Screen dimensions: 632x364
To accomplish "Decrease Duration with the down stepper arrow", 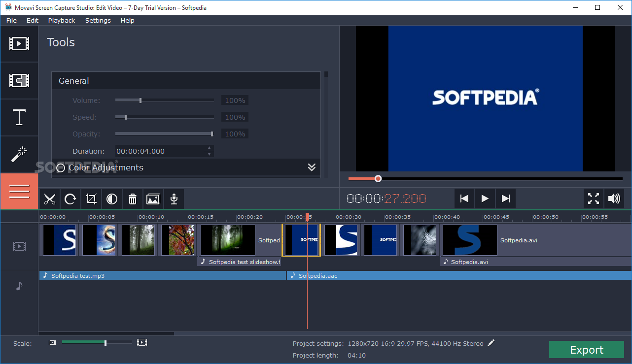I will [x=210, y=154].
